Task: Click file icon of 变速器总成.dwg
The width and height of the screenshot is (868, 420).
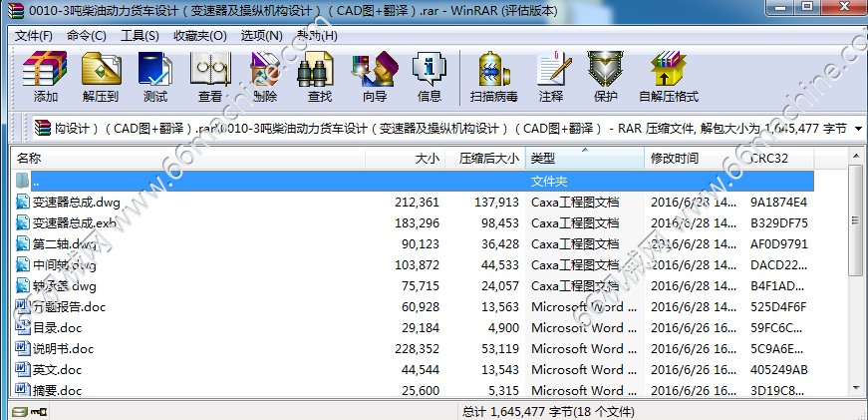Action: coord(22,202)
